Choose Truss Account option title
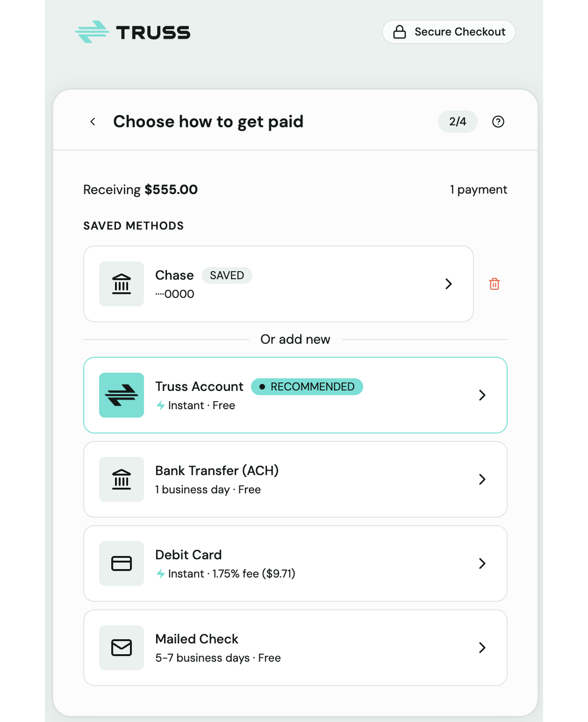 click(199, 387)
